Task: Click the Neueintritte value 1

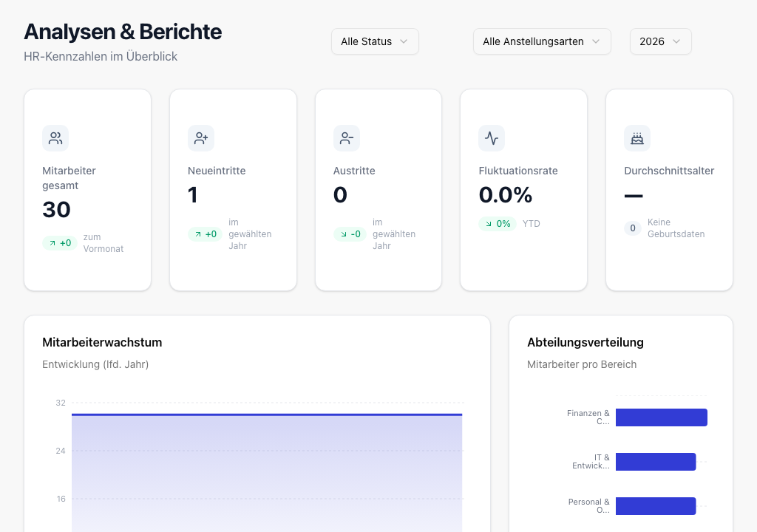Action: pyautogui.click(x=193, y=195)
